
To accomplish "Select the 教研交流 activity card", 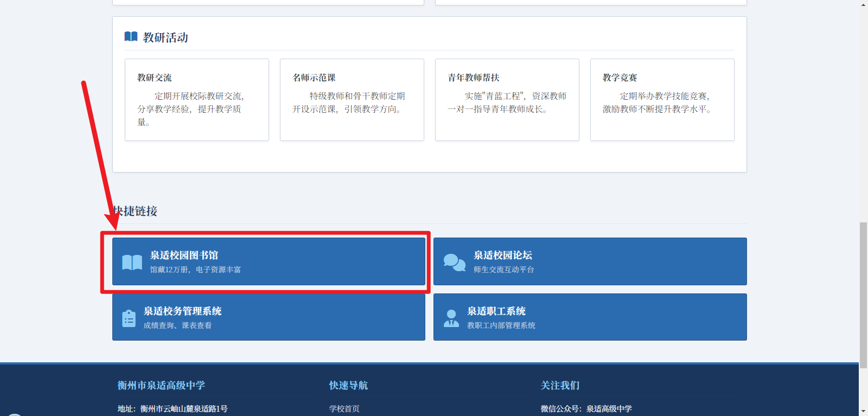I will pos(196,100).
